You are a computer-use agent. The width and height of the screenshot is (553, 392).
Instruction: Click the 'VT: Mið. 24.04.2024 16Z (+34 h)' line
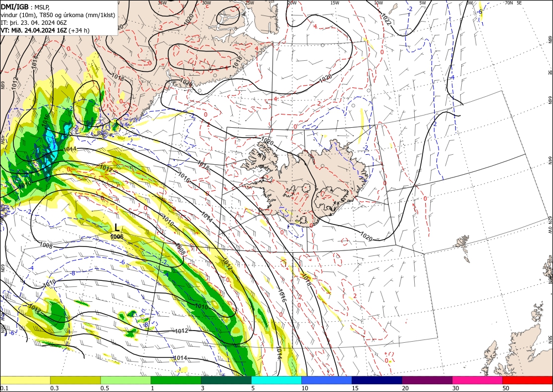click(45, 30)
